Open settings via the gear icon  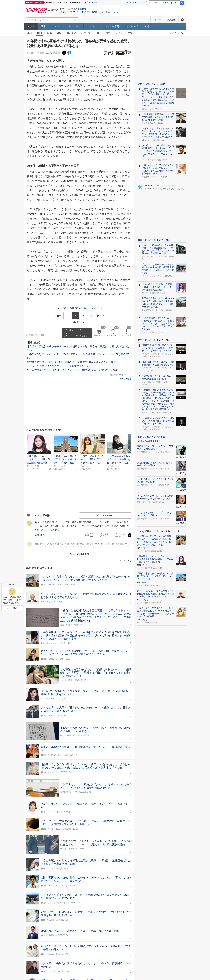click(182, 20)
